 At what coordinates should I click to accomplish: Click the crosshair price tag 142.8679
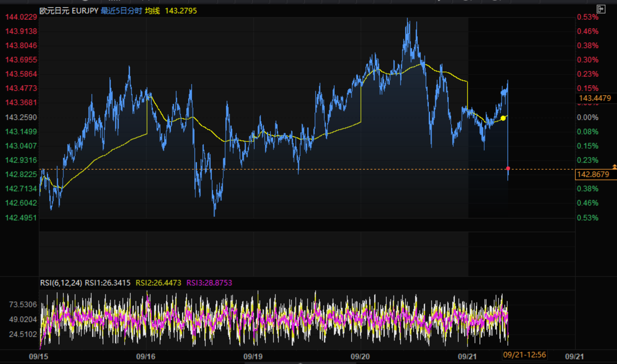tap(593, 174)
